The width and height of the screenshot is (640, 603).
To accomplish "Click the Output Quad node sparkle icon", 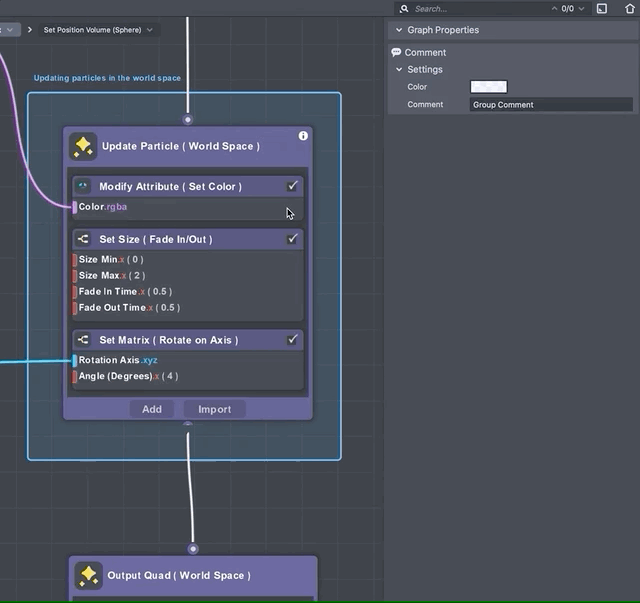I will pos(88,575).
